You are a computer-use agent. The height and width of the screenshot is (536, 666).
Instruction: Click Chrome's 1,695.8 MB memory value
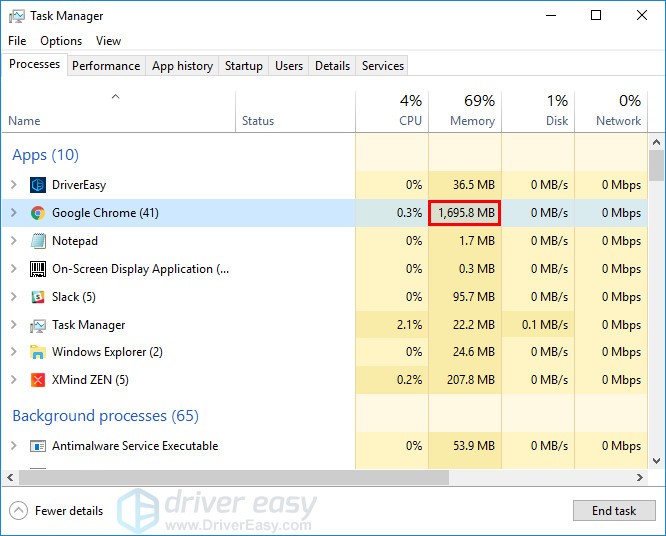tap(465, 213)
